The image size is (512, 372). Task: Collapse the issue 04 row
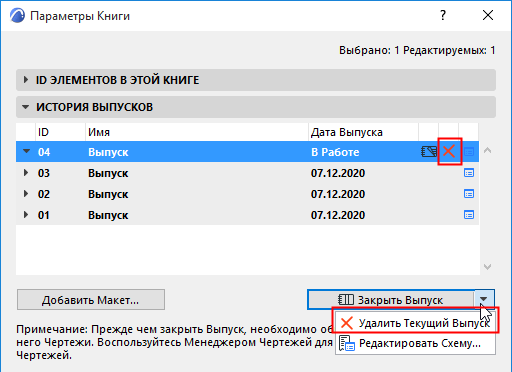pos(26,151)
